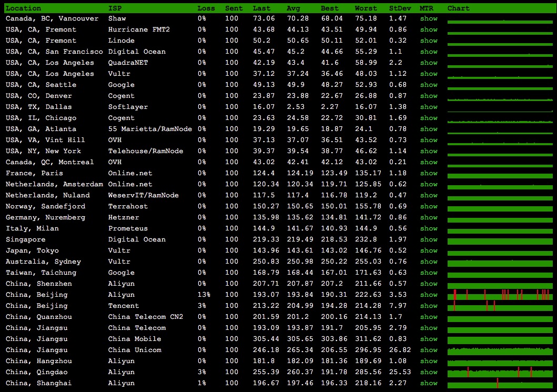The width and height of the screenshot is (557, 392).
Task: Select the Best column header
Action: pyautogui.click(x=330, y=8)
